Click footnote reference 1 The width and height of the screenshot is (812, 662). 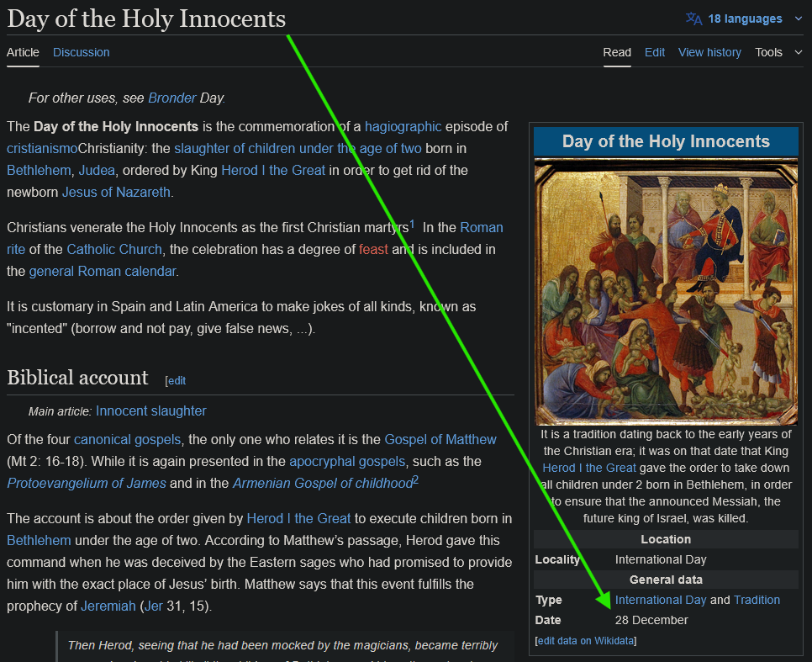point(412,224)
